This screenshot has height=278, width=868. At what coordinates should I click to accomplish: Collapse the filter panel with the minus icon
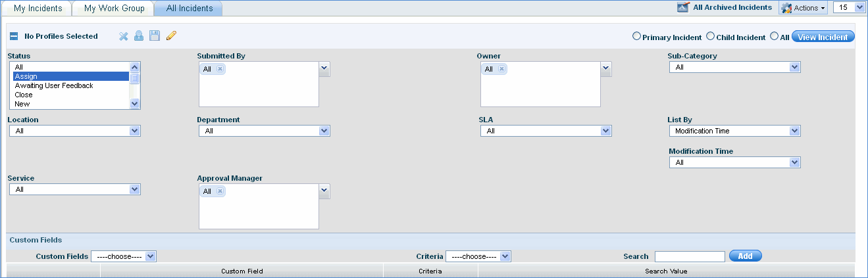click(x=13, y=37)
